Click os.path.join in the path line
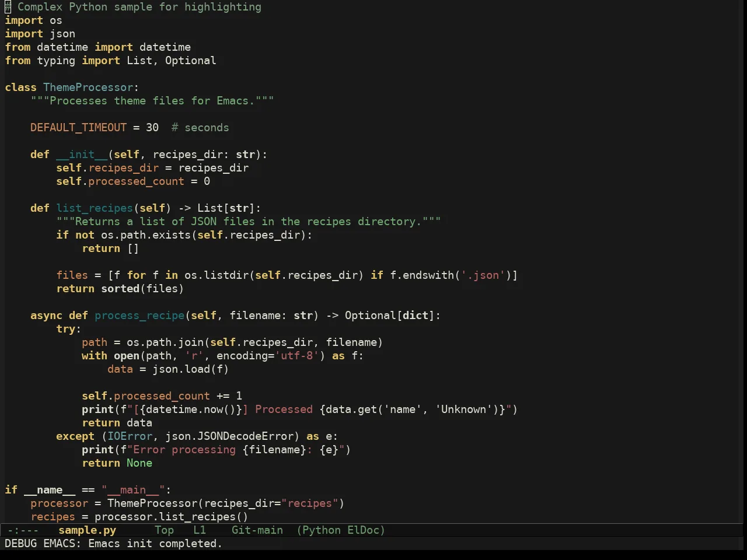The image size is (747, 560). pos(165,342)
